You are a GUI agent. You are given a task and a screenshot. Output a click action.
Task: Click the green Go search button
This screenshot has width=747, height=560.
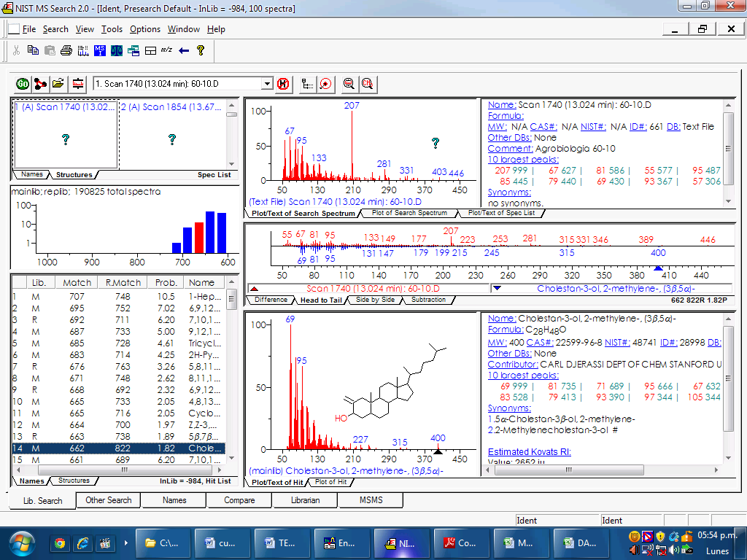pyautogui.click(x=23, y=84)
